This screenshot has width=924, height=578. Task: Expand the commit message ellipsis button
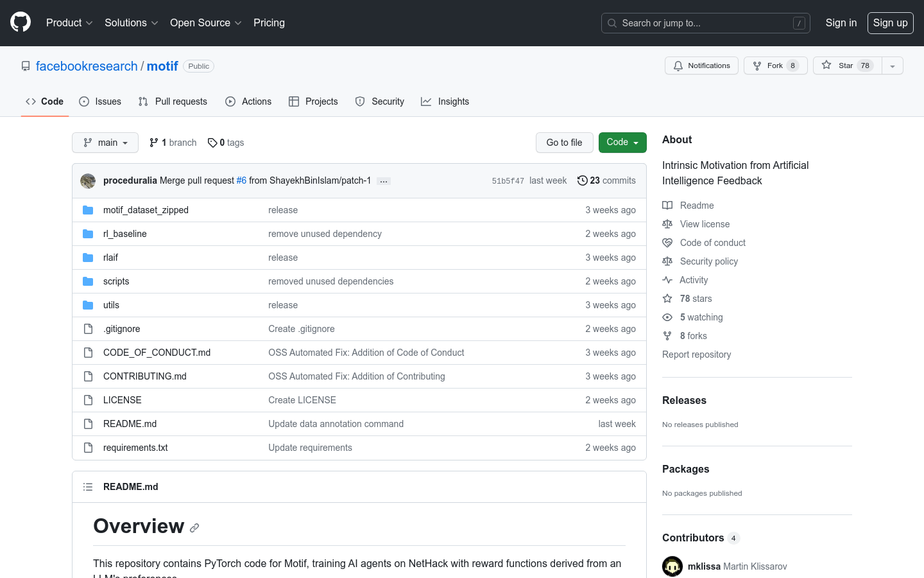point(384,181)
